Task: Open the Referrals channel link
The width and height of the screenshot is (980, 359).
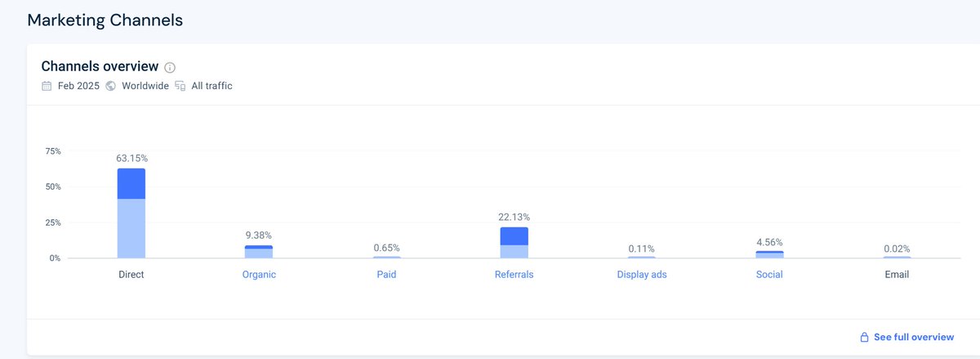Action: pyautogui.click(x=514, y=275)
